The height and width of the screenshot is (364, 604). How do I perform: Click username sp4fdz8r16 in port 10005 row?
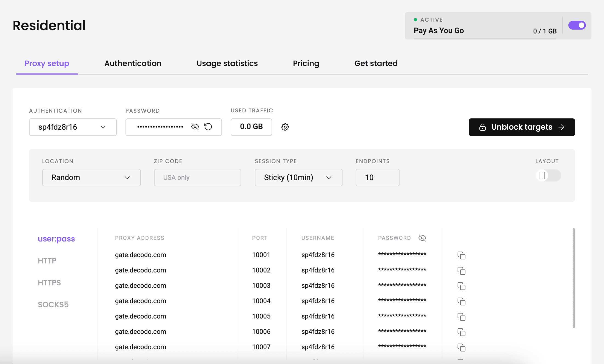tap(318, 316)
